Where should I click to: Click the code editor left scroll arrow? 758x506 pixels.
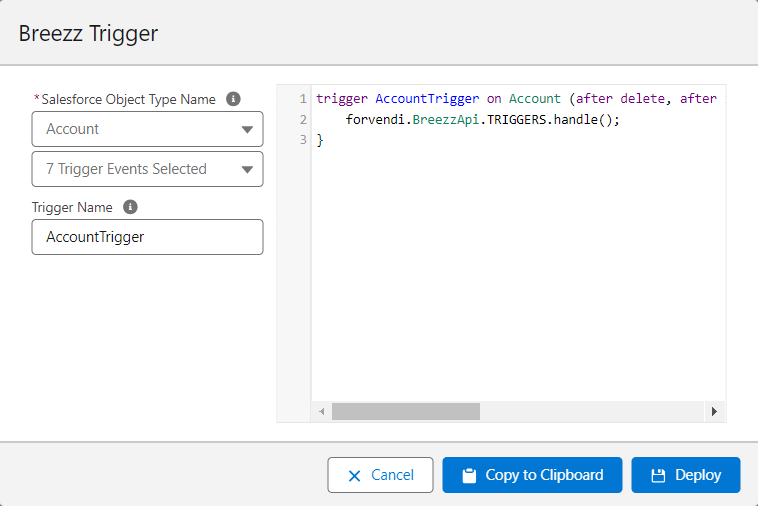[322, 412]
